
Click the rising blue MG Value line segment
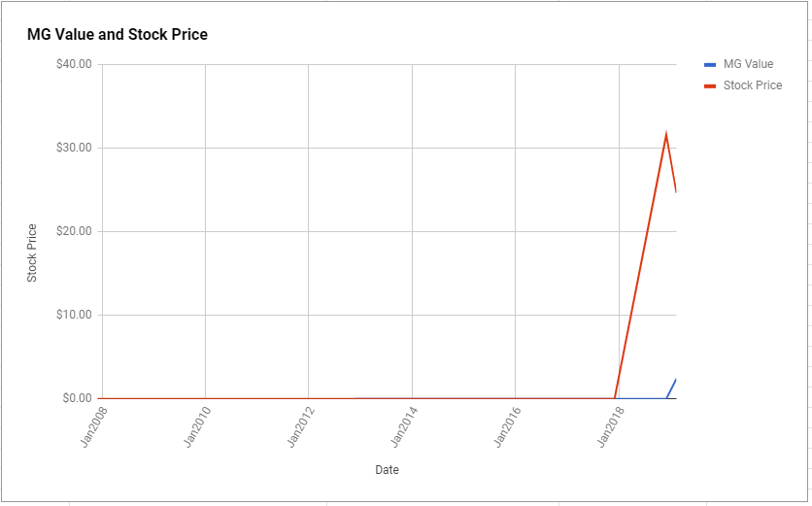(x=671, y=388)
